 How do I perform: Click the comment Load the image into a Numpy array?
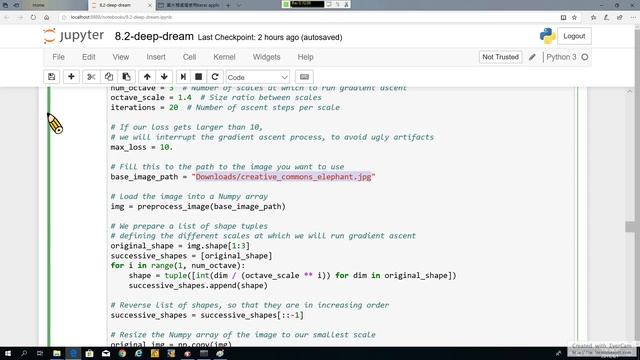(x=189, y=196)
